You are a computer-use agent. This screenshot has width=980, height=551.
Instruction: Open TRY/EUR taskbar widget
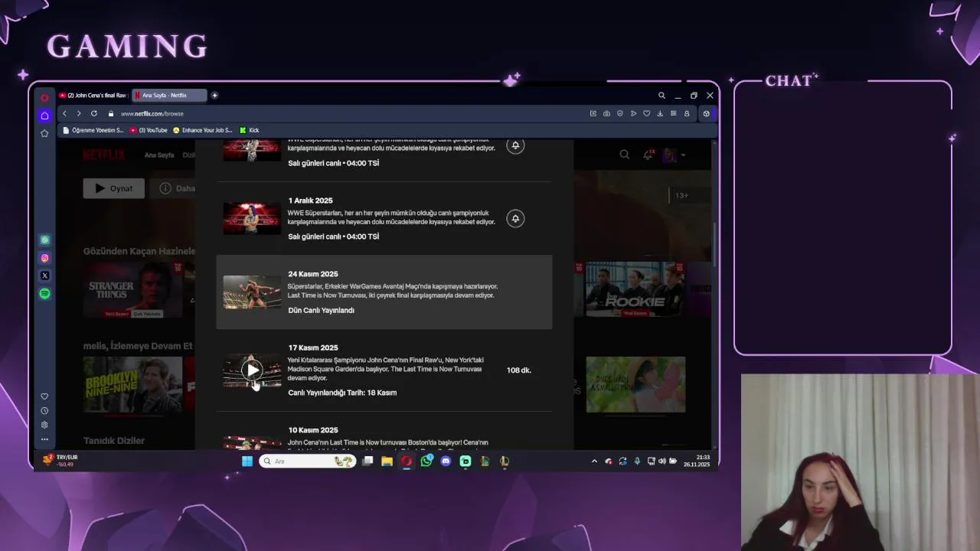[x=61, y=461]
